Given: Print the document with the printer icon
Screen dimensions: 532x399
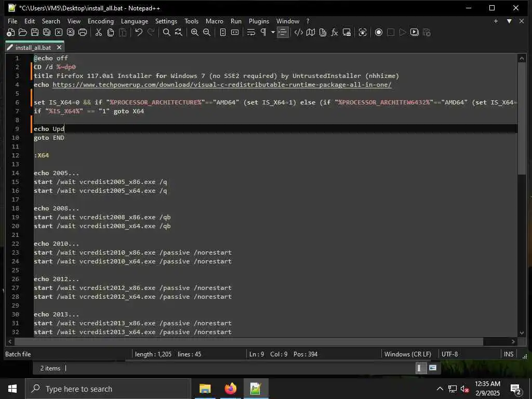Looking at the screenshot, I should [83, 33].
